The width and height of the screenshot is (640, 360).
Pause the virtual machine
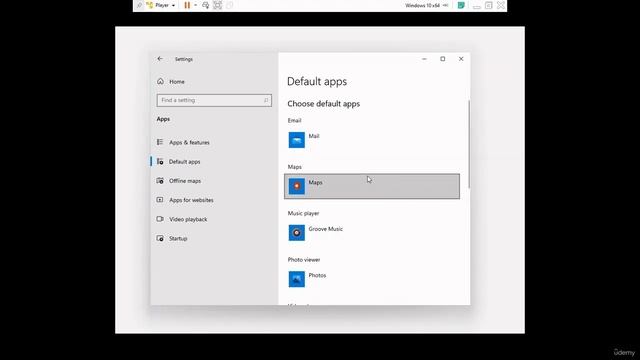tap(187, 5)
